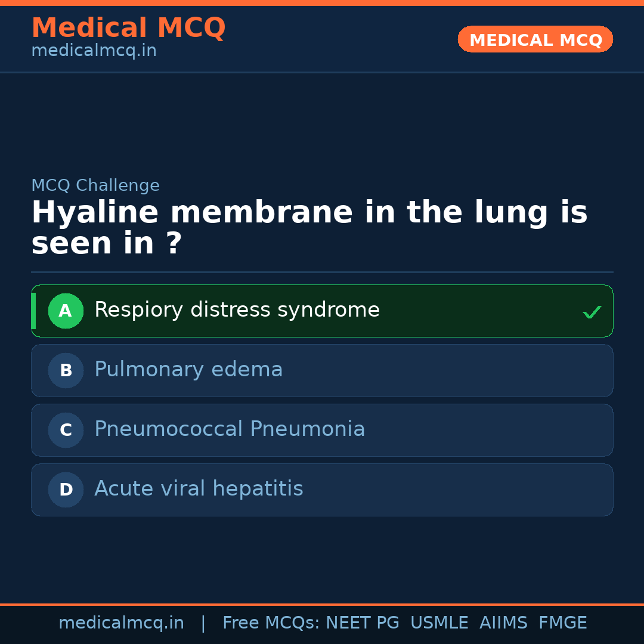Screen dimensions: 644x644
Task: Open the medicalmcq.in link in the footer
Action: (x=121, y=623)
